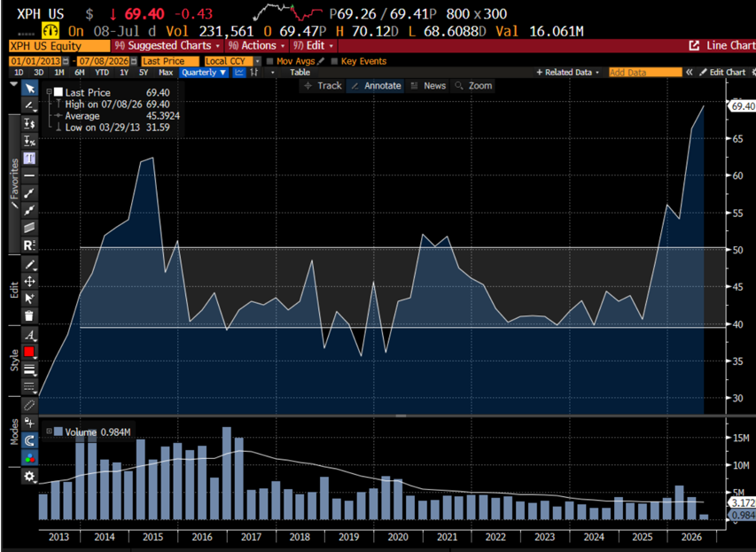Image resolution: width=756 pixels, height=552 pixels.
Task: Select the trend line segment tool
Action: [29, 193]
